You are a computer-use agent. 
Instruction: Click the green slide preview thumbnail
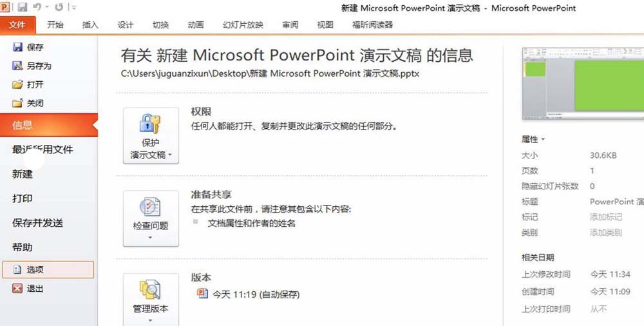click(583, 84)
